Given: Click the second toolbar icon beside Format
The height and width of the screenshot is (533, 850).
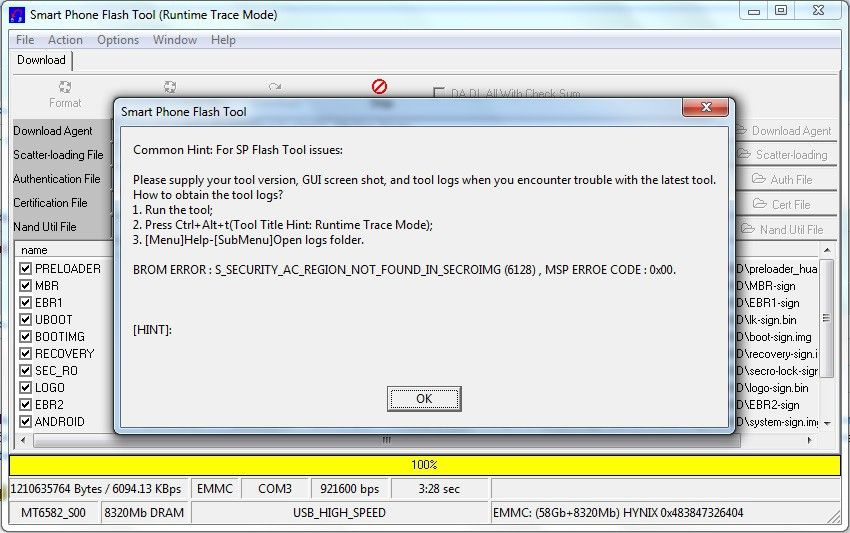Looking at the screenshot, I should pyautogui.click(x=170, y=87).
